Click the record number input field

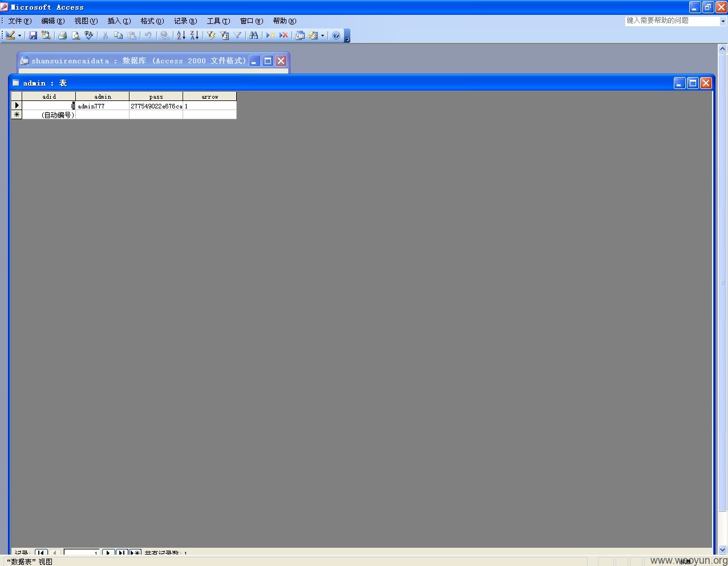coord(82,552)
